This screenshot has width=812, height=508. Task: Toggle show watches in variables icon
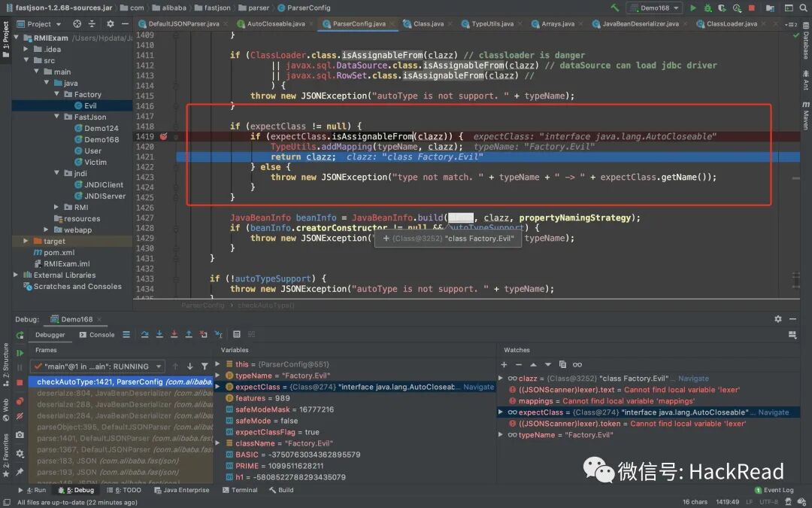coord(577,364)
